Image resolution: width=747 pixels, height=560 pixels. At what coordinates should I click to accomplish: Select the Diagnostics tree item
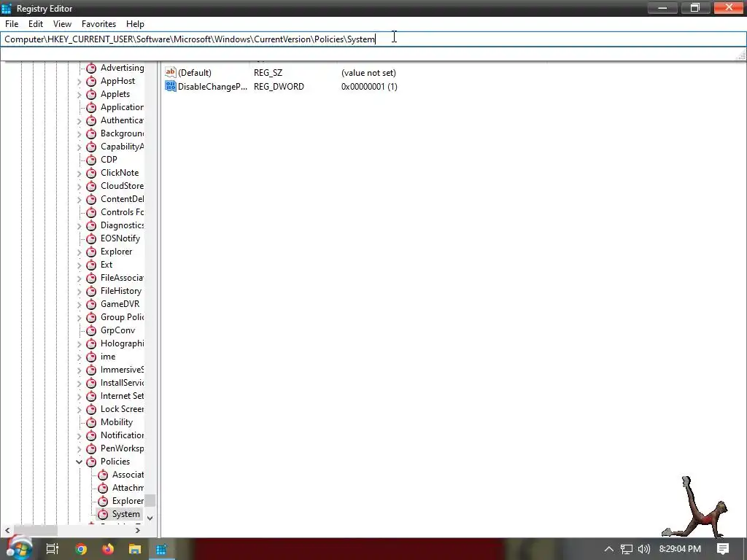coord(122,225)
